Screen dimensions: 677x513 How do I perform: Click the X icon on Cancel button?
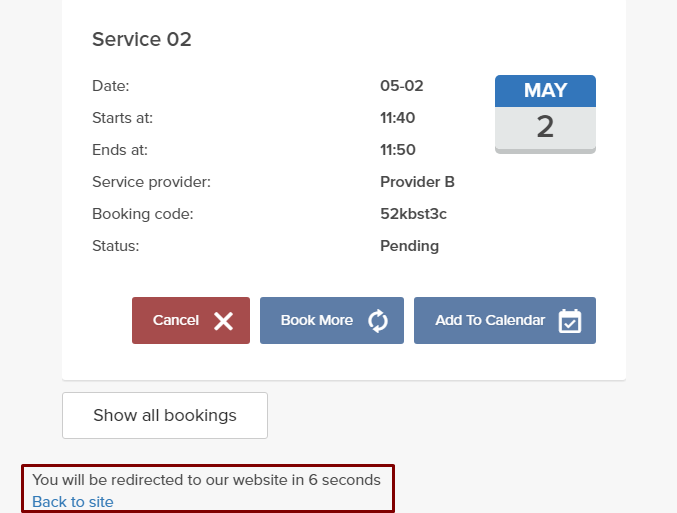tap(223, 321)
